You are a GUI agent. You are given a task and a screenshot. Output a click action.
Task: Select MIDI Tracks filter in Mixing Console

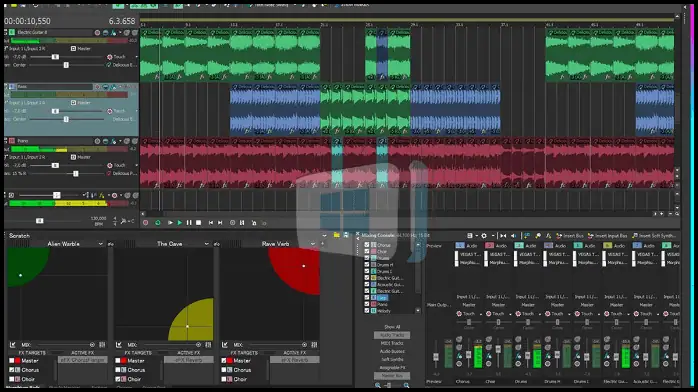coord(392,343)
